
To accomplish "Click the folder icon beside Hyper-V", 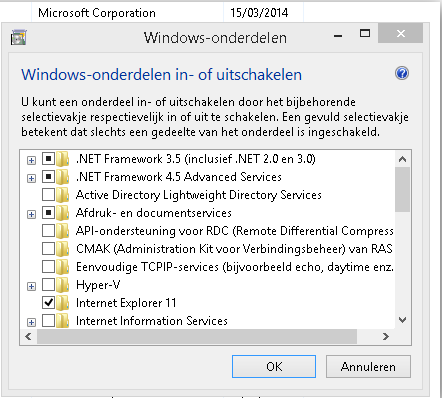I will [x=63, y=285].
